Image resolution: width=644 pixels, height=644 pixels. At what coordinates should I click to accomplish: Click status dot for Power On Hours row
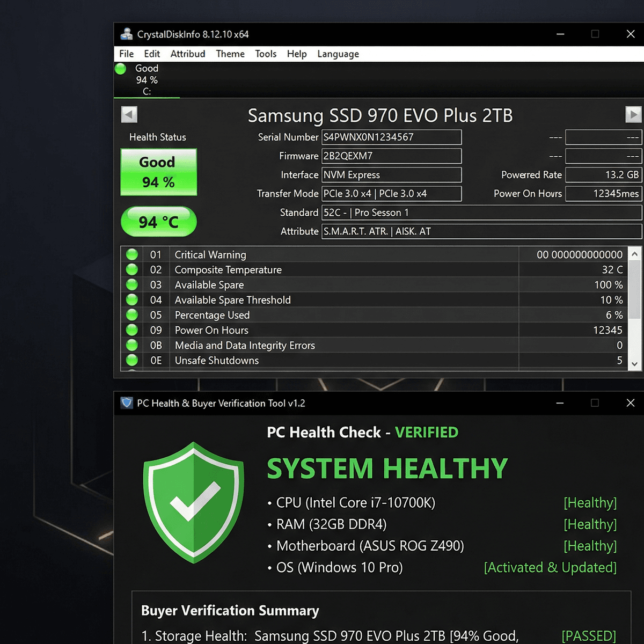click(132, 330)
